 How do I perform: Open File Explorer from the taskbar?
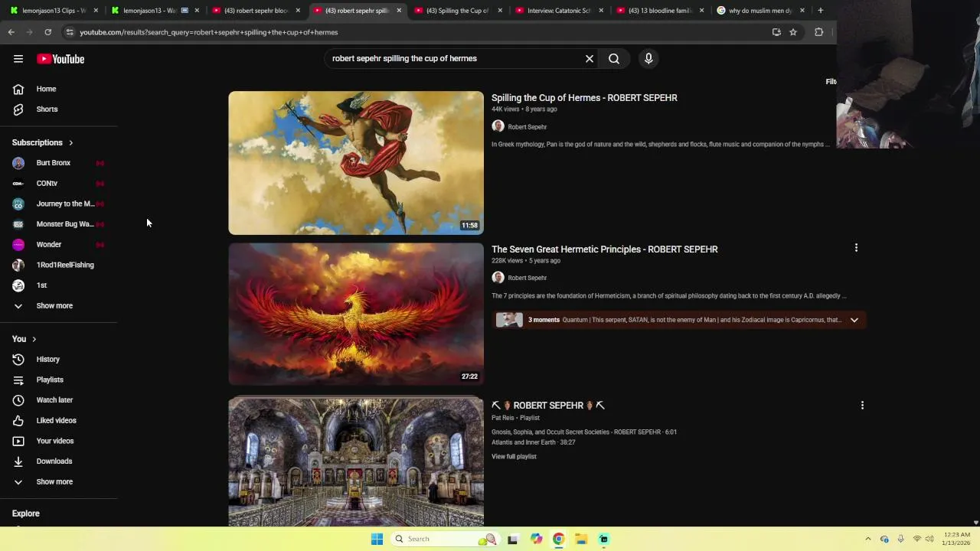[581, 539]
